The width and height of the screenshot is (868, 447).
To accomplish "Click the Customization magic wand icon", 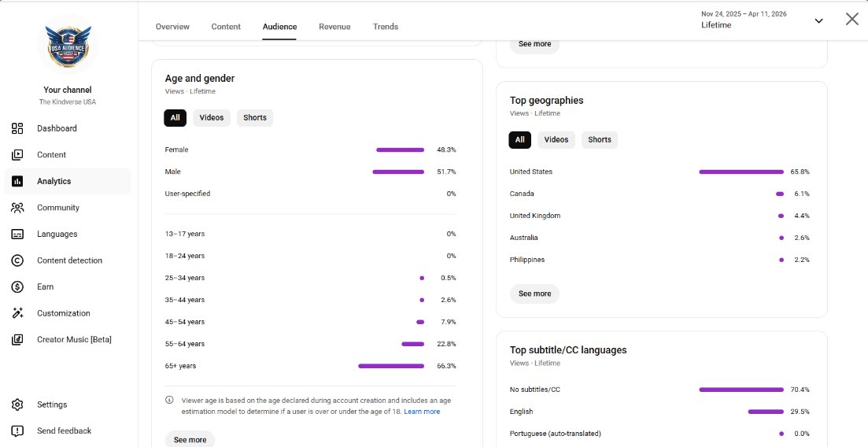I will (x=17, y=313).
